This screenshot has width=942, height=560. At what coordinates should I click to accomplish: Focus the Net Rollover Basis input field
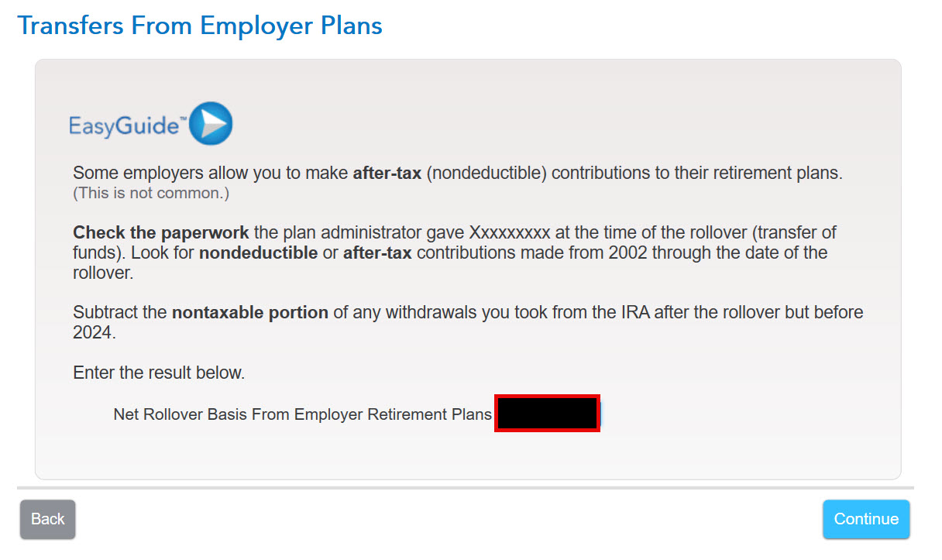point(547,414)
